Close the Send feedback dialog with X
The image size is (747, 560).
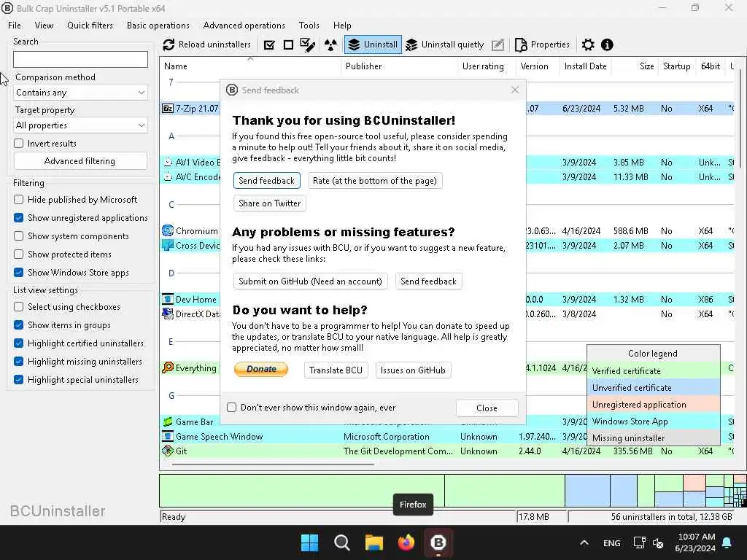pos(515,90)
